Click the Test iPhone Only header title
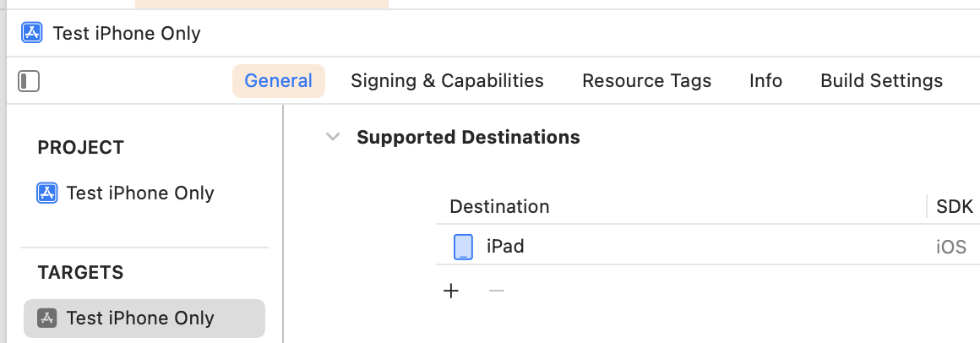 coord(127,33)
